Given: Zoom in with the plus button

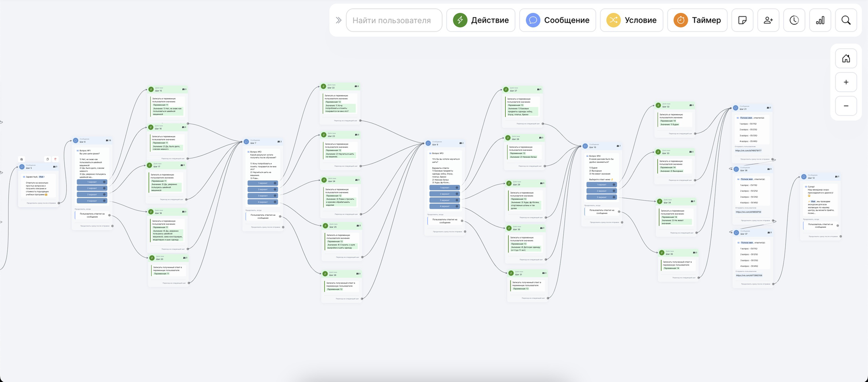Looking at the screenshot, I should 846,82.
